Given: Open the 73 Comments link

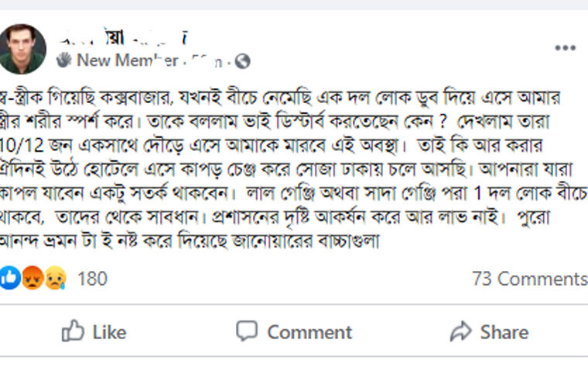Looking at the screenshot, I should click(529, 279).
